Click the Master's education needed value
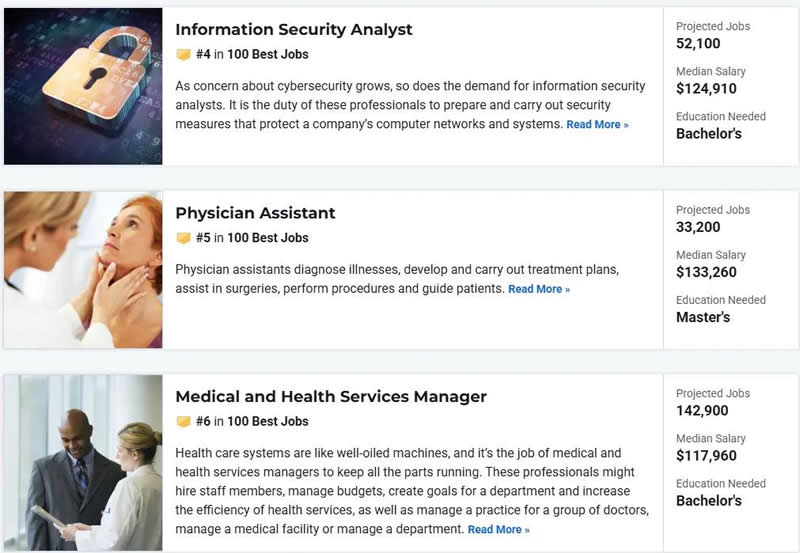The image size is (800, 553). pyautogui.click(x=703, y=317)
